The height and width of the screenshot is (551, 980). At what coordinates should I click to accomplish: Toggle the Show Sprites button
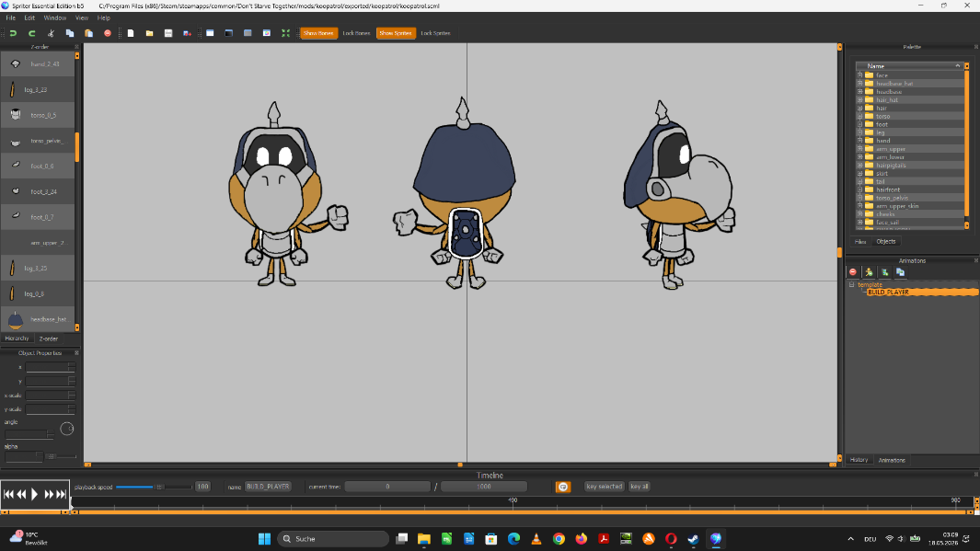click(396, 33)
